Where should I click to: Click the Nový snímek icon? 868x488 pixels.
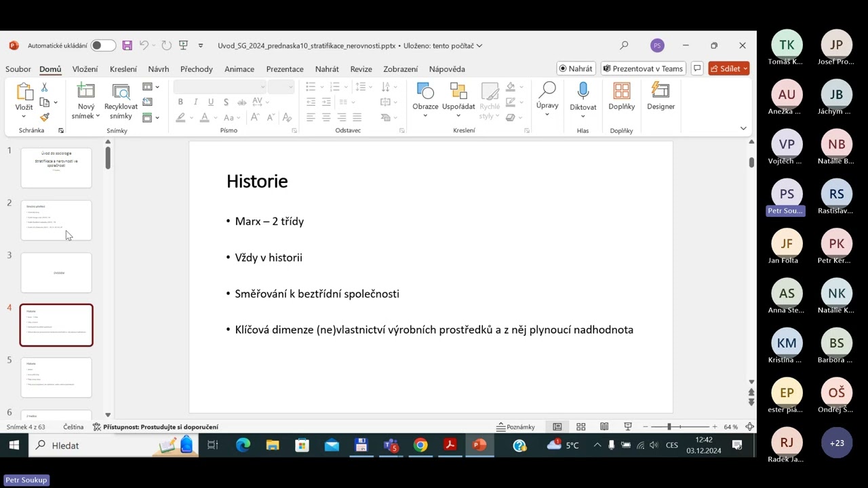coord(86,91)
